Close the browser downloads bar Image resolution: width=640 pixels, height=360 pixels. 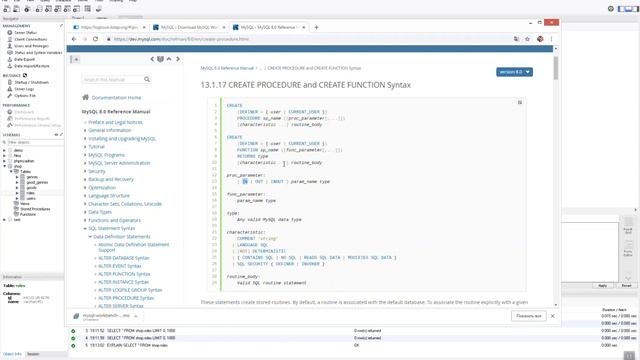click(x=553, y=316)
